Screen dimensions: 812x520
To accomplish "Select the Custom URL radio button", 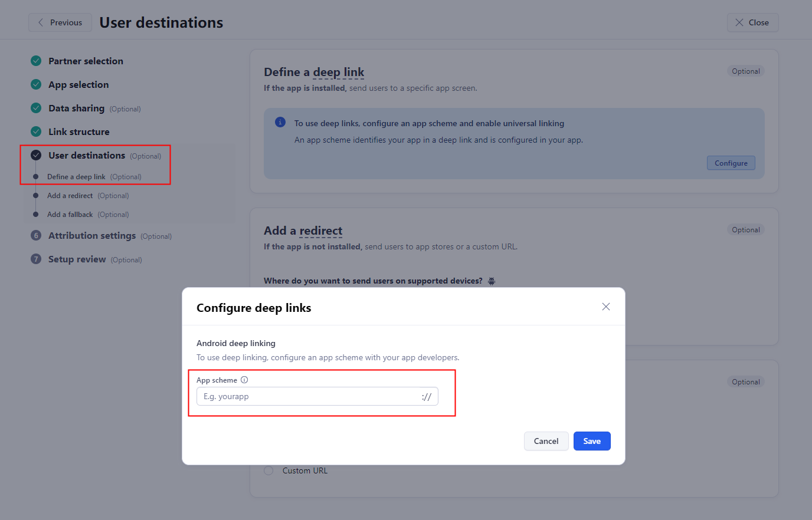I will [x=269, y=470].
